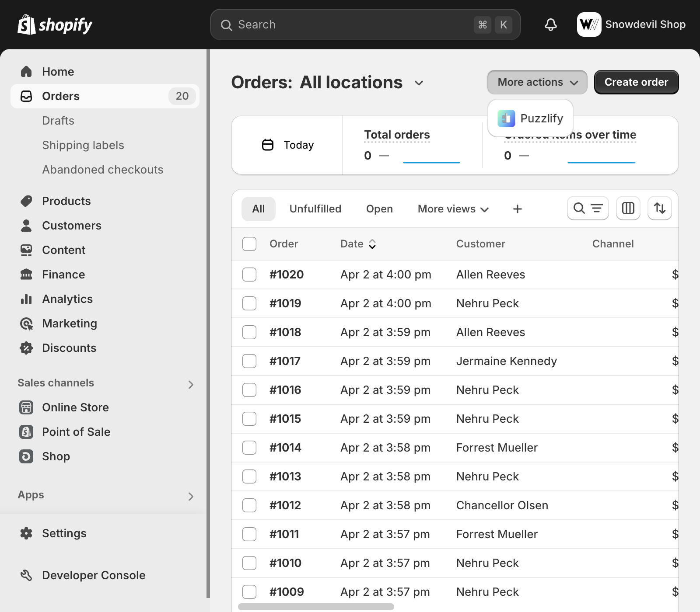Tick the checkbox for order #1015

249,419
